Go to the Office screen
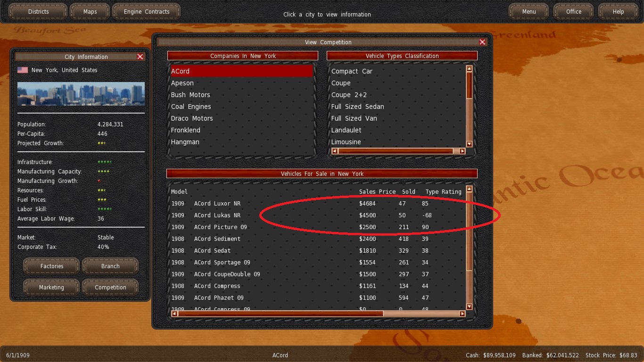Image resolution: width=644 pixels, height=362 pixels. [573, 12]
